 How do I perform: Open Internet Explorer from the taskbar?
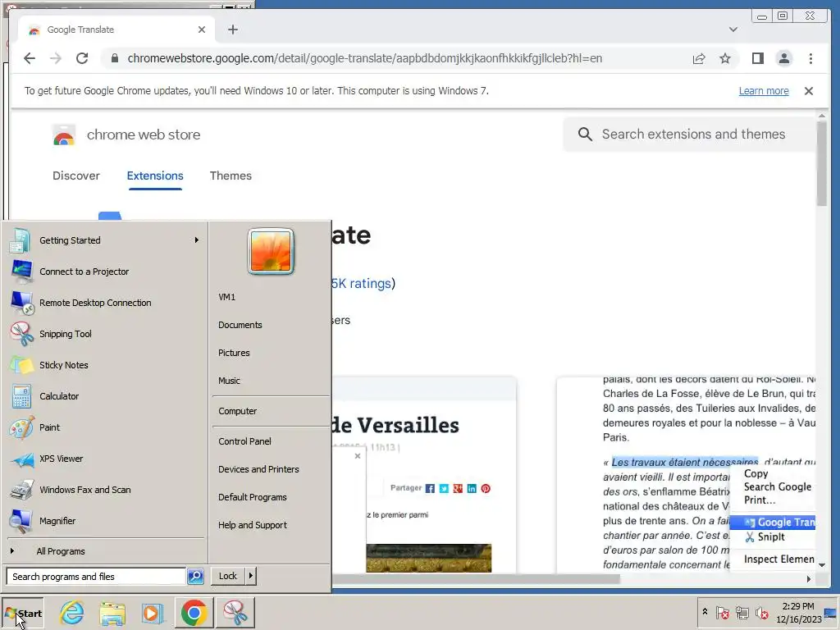[x=72, y=613]
